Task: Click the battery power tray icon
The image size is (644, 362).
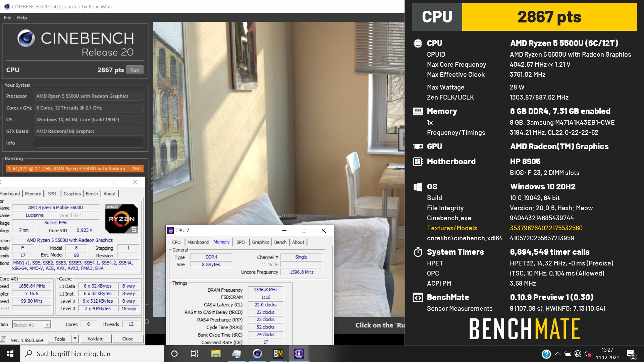Action: tap(568, 354)
